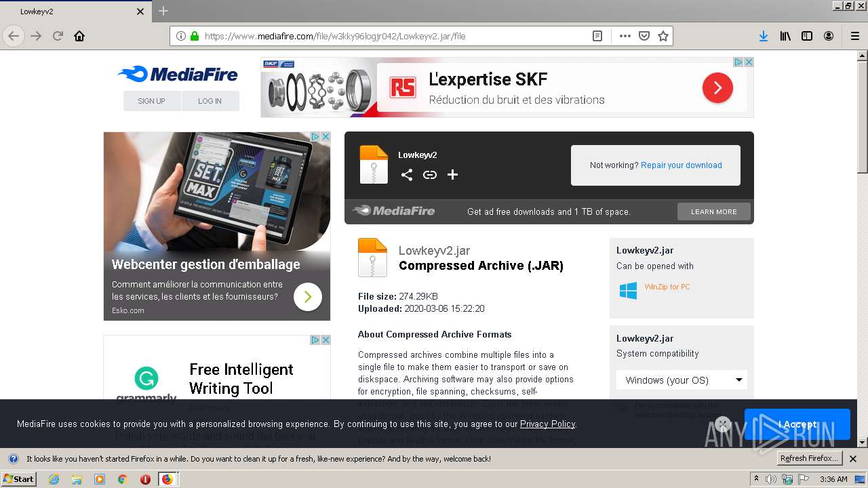The height and width of the screenshot is (488, 868).
Task: Click the volume icon in system tray
Action: 772,479
